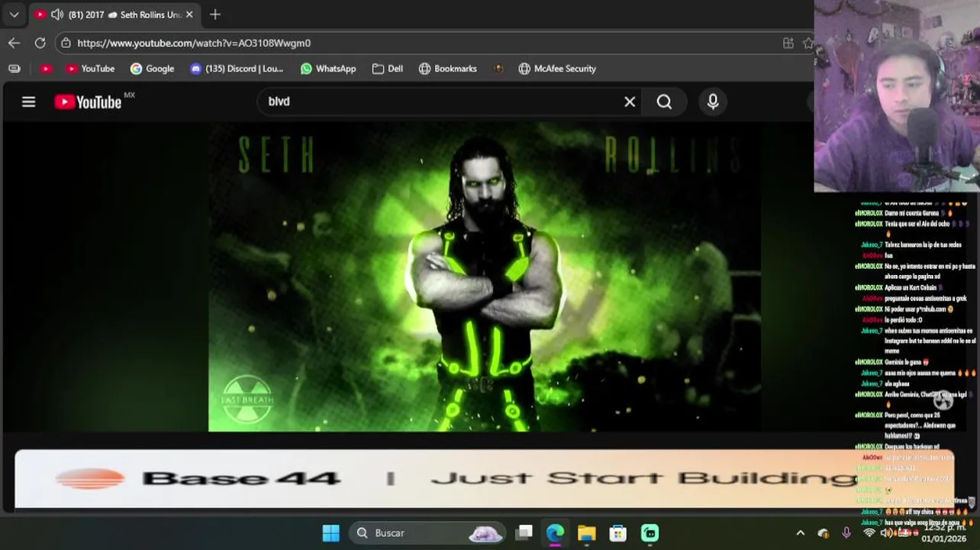Click the Seth Rollins video player
The height and width of the screenshot is (550, 980).
485,277
